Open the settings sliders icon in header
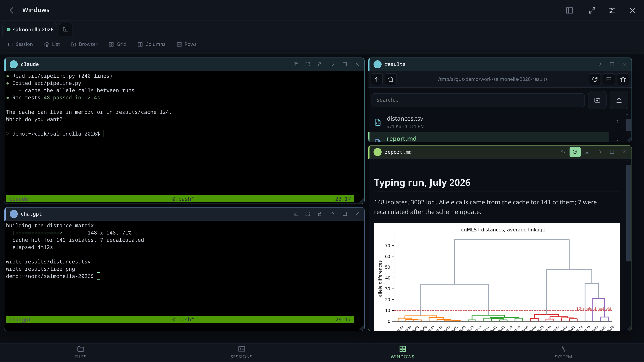The width and height of the screenshot is (644, 362). [612, 10]
